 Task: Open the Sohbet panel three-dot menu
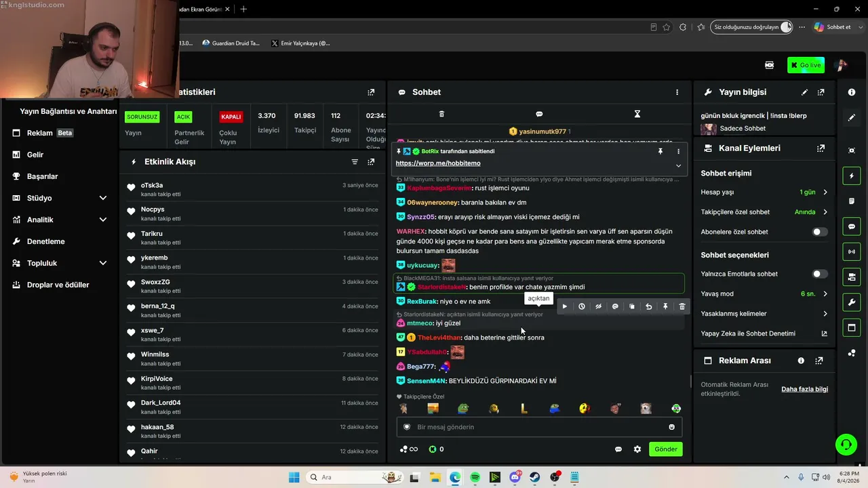point(677,92)
